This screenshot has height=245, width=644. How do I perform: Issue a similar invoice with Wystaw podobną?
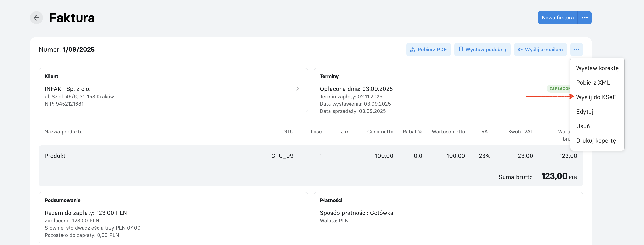click(482, 50)
